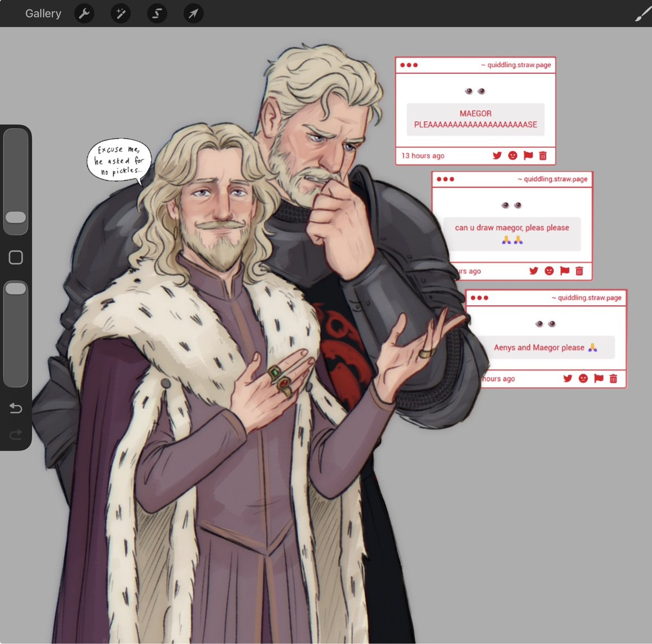This screenshot has width=652, height=644.
Task: Redo using the sidebar redo arrow
Action: click(x=16, y=434)
